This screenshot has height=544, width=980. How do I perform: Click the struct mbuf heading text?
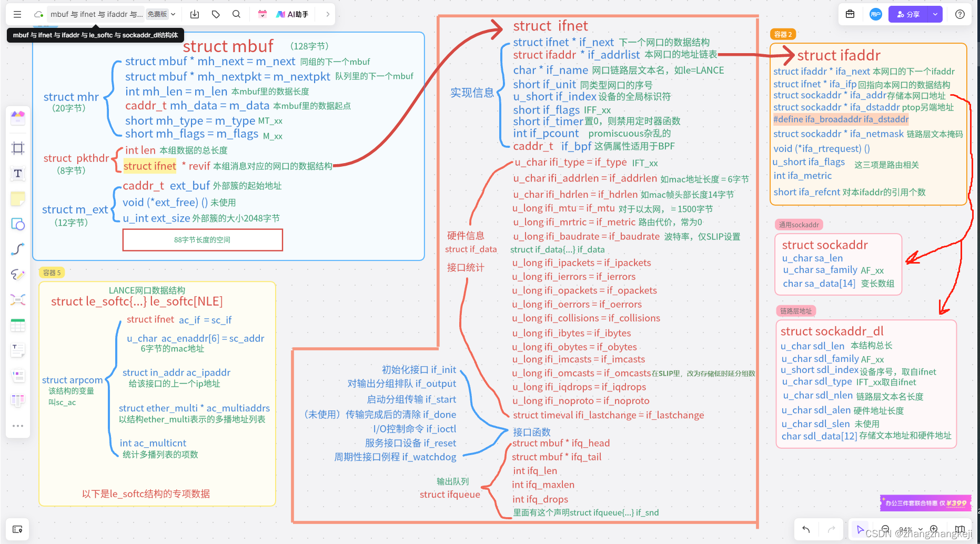[x=228, y=46]
